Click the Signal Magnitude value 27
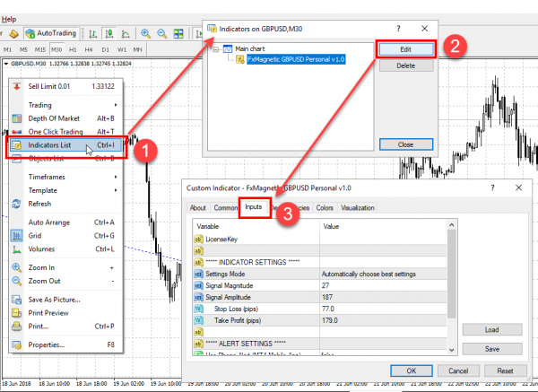Viewport: 538px width, 392px height. point(383,285)
